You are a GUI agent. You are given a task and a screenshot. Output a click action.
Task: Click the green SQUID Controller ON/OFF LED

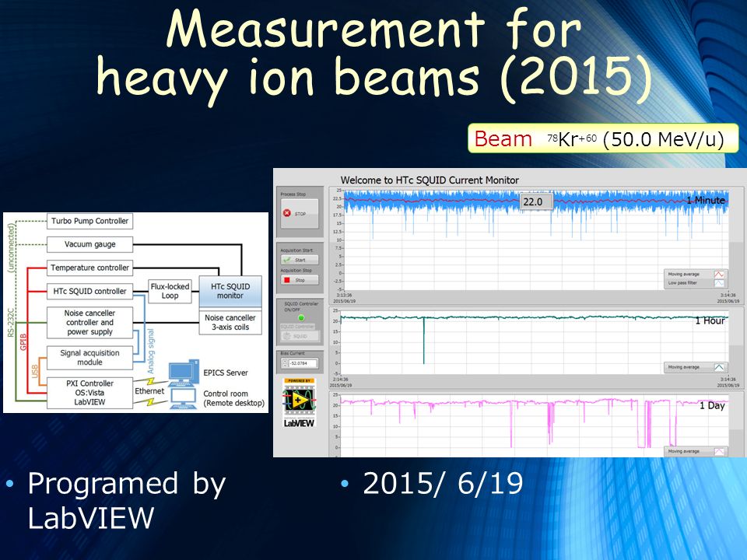pyautogui.click(x=301, y=317)
